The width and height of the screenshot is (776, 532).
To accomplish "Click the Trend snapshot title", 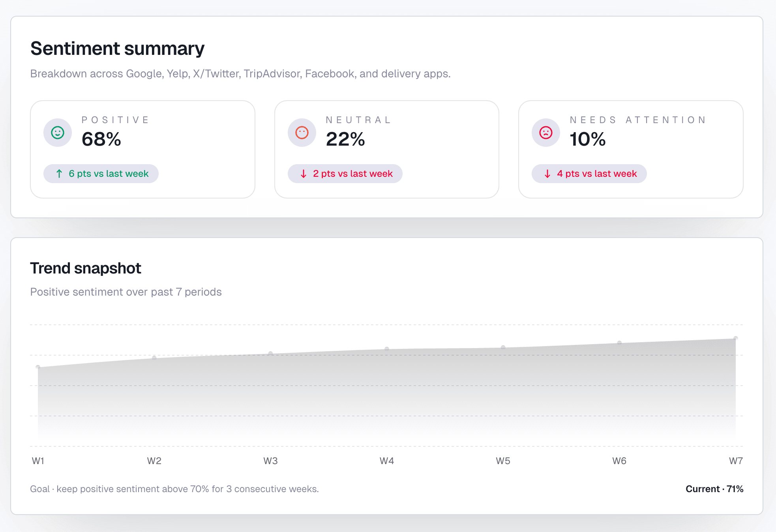I will [85, 268].
